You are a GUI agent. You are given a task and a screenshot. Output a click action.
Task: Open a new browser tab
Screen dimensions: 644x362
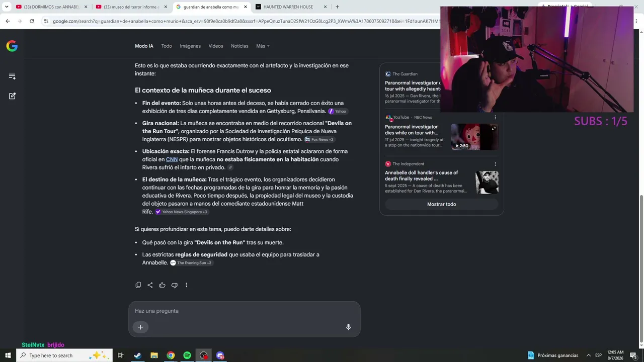337,7
